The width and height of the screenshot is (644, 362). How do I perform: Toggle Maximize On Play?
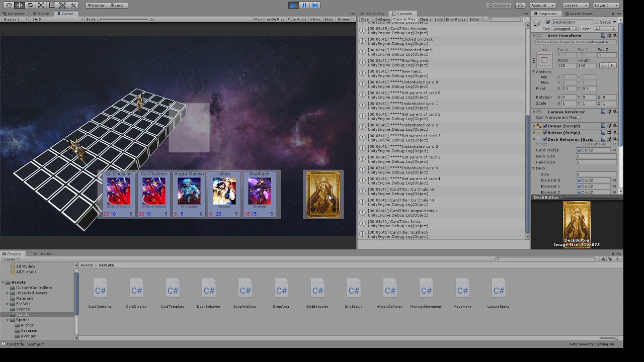click(x=269, y=19)
